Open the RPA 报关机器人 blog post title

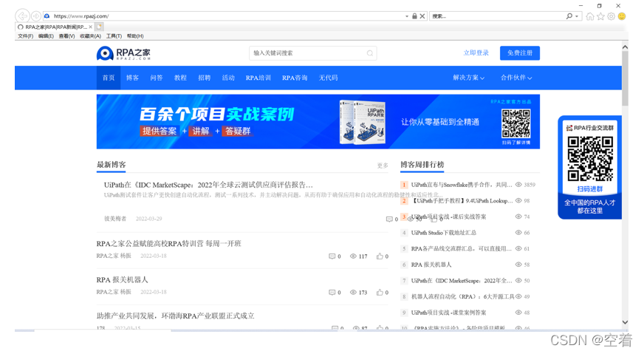point(122,279)
